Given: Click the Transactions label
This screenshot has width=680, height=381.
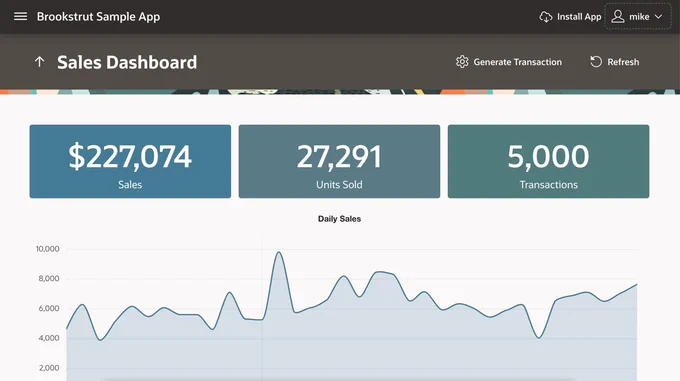Looking at the screenshot, I should pos(549,185).
